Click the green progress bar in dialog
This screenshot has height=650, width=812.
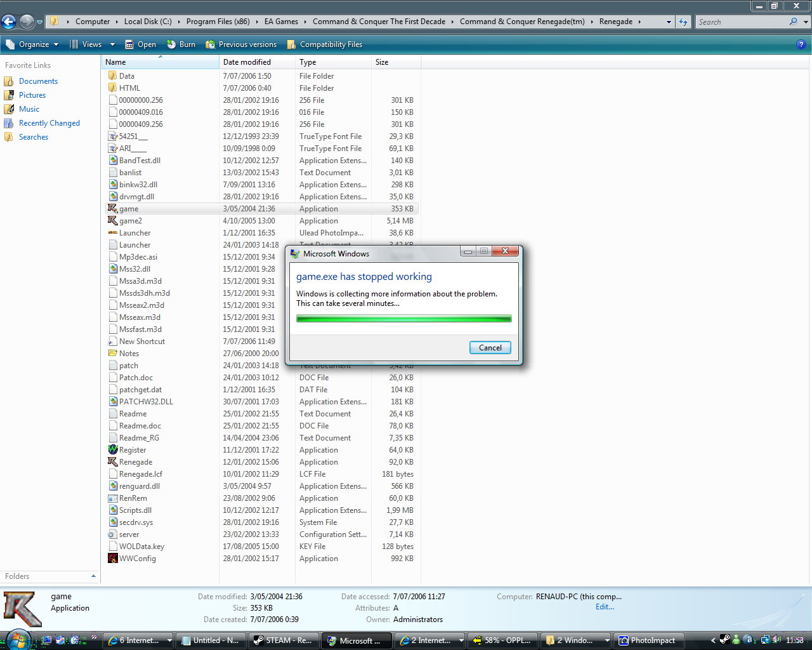pos(403,319)
